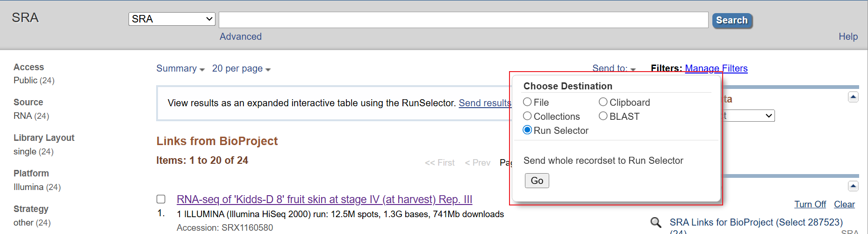Collapse the upper right panel arrow icon
The height and width of the screenshot is (234, 868).
point(853,97)
